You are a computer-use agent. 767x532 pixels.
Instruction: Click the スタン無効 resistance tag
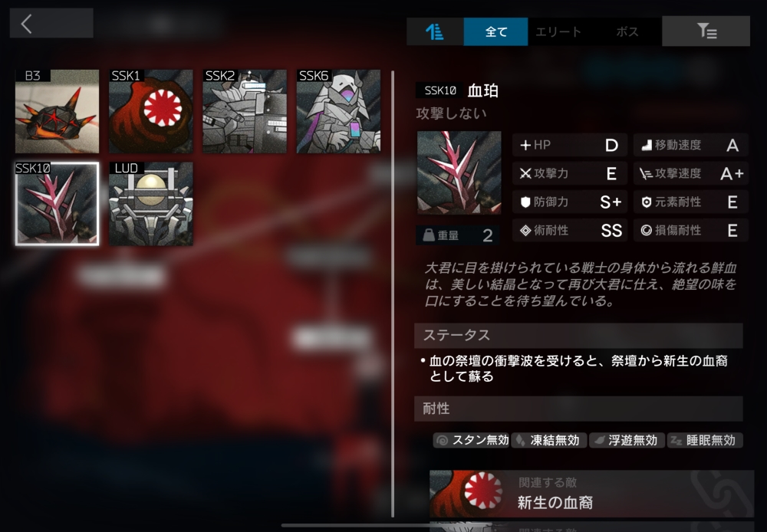pos(471,440)
